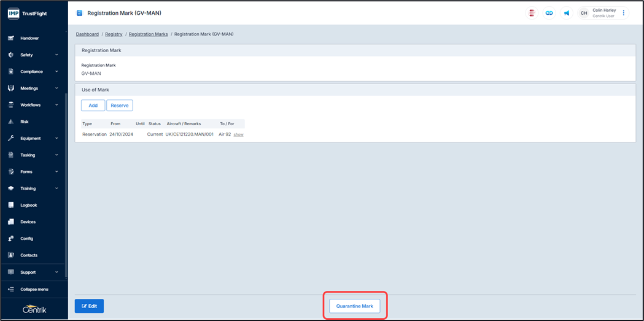Screen dimensions: 644x321
Task: Open the Devices section icon
Action: 11,222
